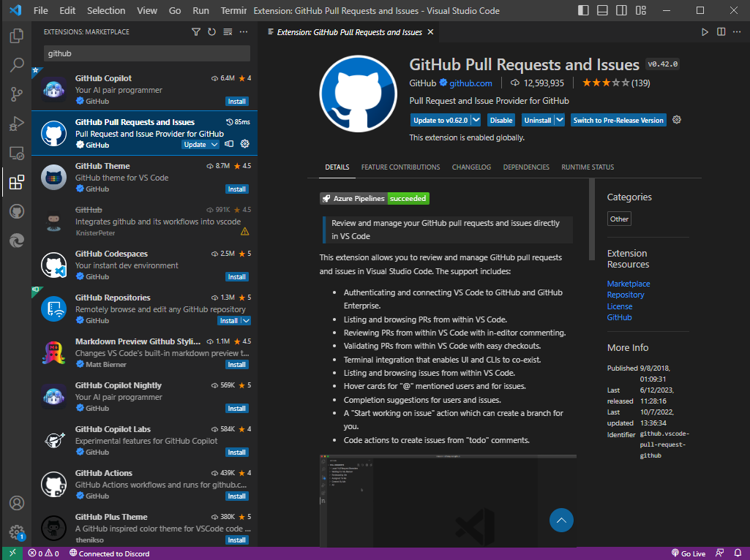This screenshot has width=750, height=560.
Task: Open the Explorer view in activity bar
Action: point(17,36)
